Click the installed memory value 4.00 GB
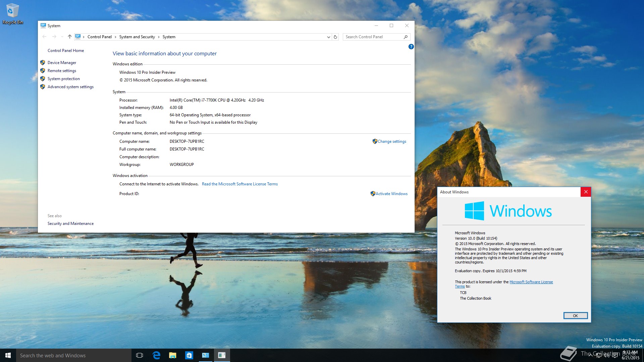644x362 pixels. pyautogui.click(x=176, y=108)
